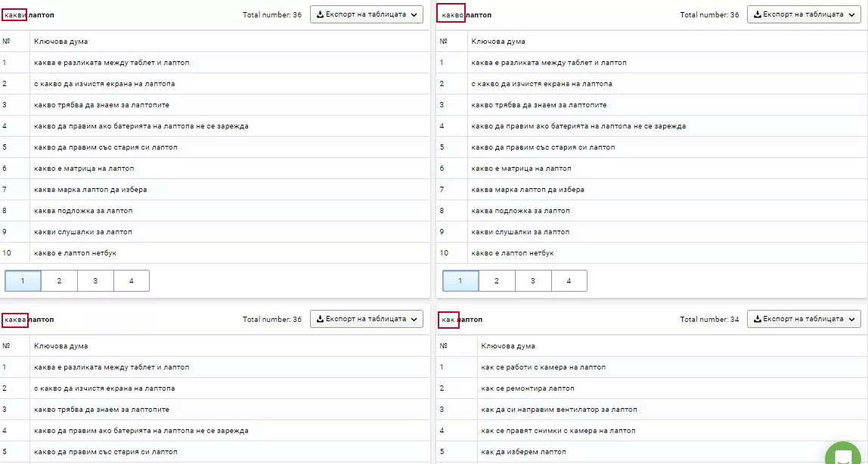Screen dimensions: 868x464
Task: Open export dropdown in "как лаптоп" panel
Action: coord(804,319)
